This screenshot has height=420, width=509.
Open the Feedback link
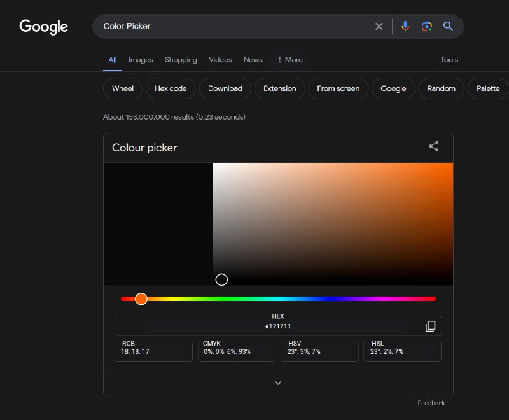click(431, 403)
